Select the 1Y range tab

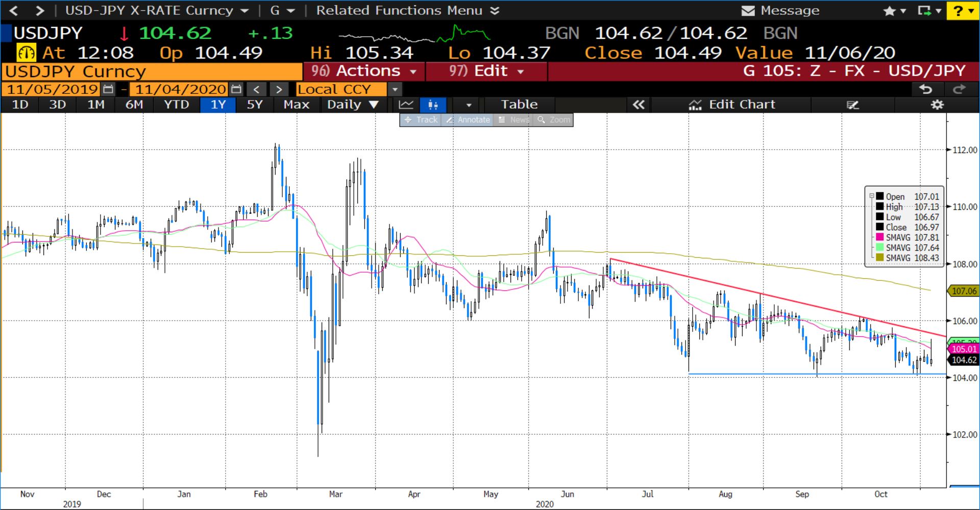(x=218, y=105)
